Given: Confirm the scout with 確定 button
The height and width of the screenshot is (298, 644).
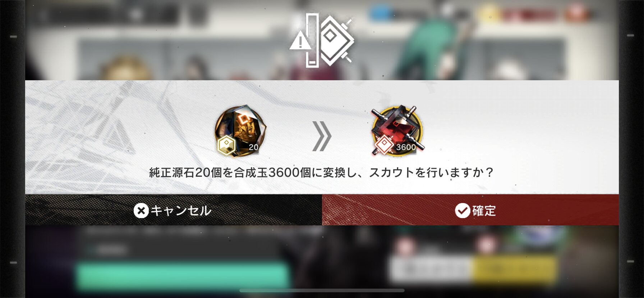Looking at the screenshot, I should click(470, 210).
